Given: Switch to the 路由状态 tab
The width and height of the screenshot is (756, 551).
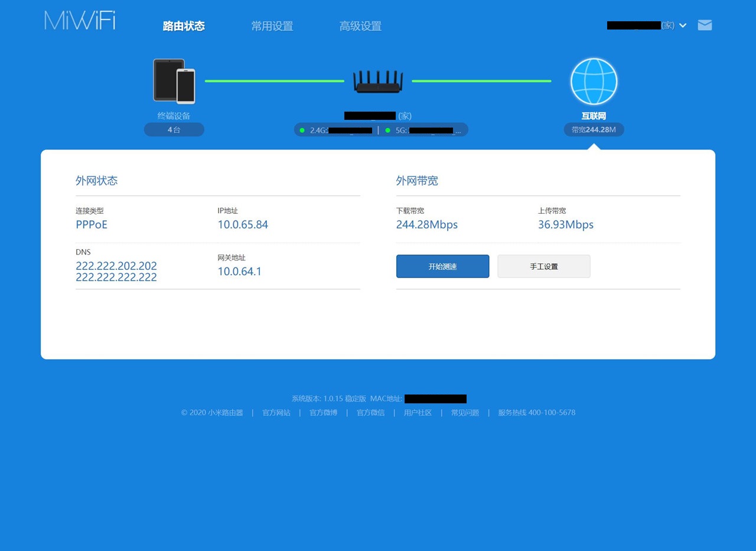Looking at the screenshot, I should tap(183, 26).
